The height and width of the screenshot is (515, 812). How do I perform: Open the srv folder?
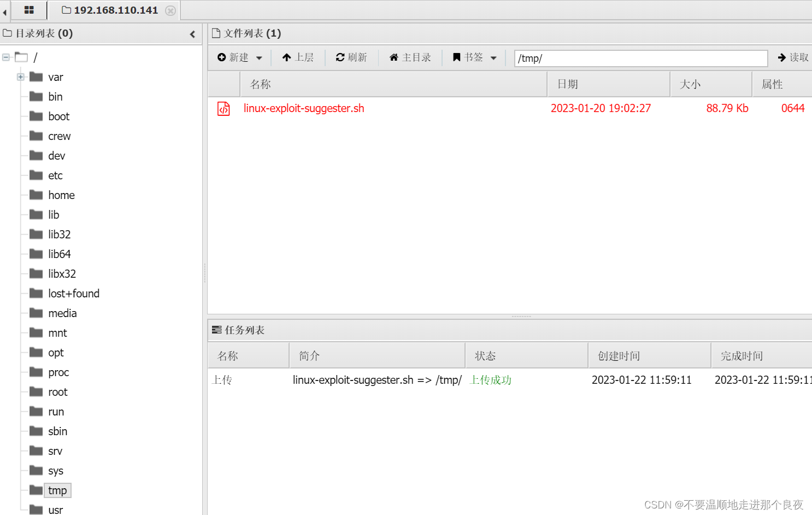55,451
